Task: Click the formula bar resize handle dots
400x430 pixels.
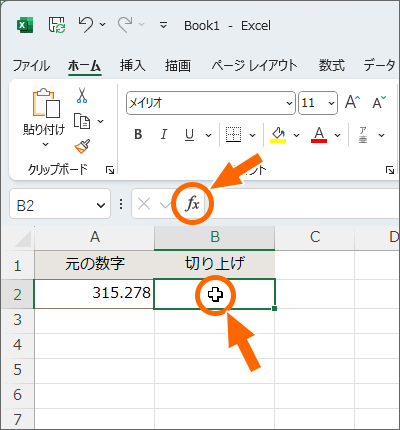Action: pos(121,204)
